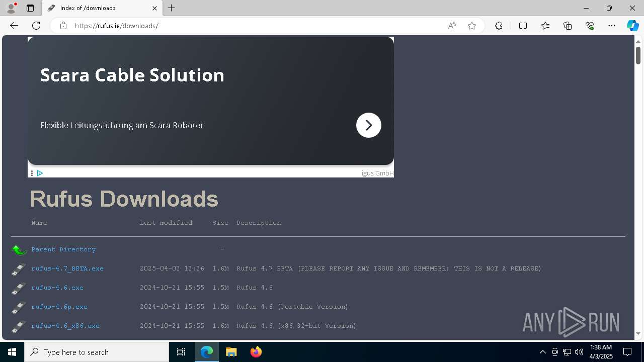
Task: Download rufus-4.6p.exe portable version
Action: [x=59, y=307]
